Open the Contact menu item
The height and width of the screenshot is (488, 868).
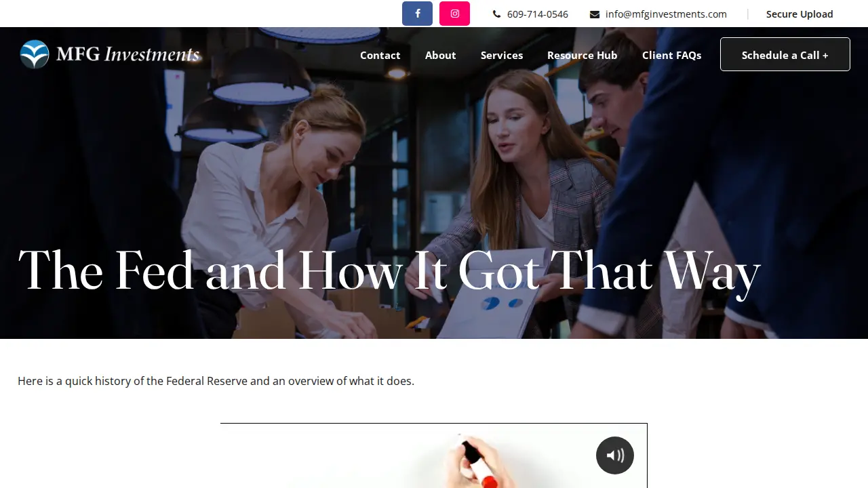(380, 55)
